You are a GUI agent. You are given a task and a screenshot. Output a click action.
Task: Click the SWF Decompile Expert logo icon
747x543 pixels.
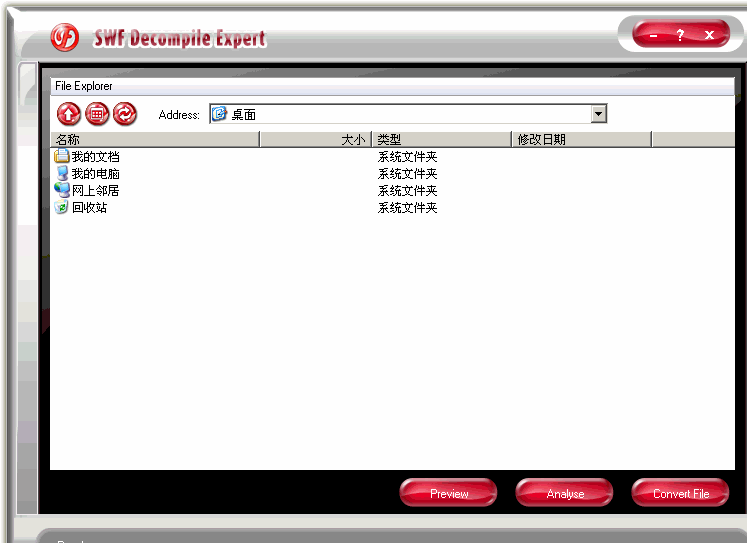(x=65, y=38)
